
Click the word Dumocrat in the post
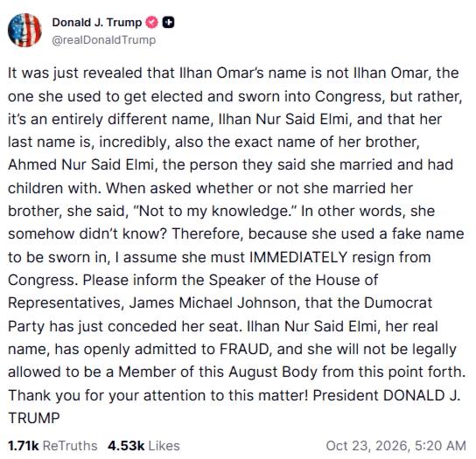[x=398, y=303]
